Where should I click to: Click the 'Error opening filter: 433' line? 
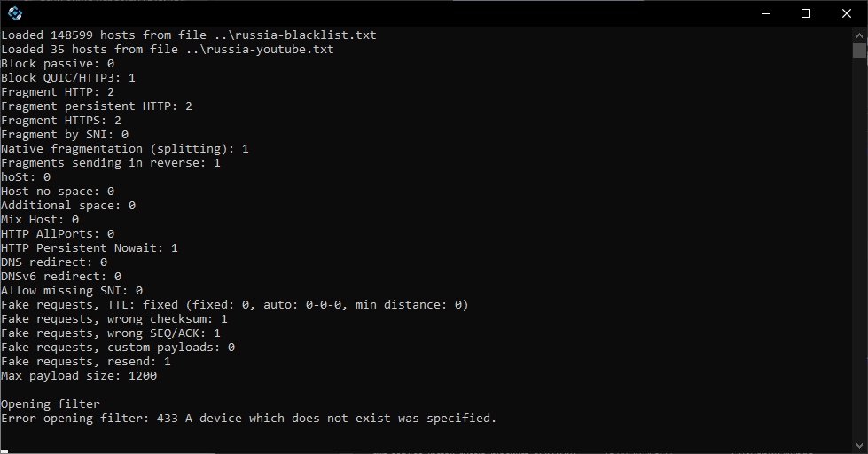(x=248, y=418)
